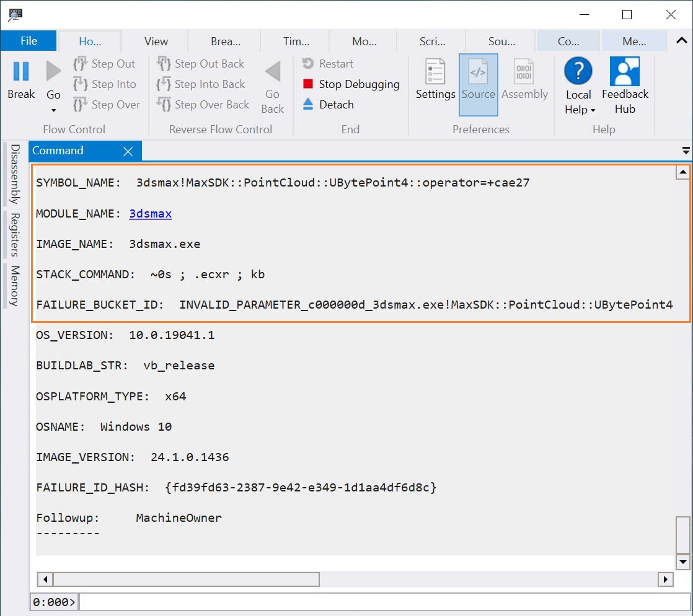
Task: Click the vertical scrollbar thumb
Action: coord(683,535)
